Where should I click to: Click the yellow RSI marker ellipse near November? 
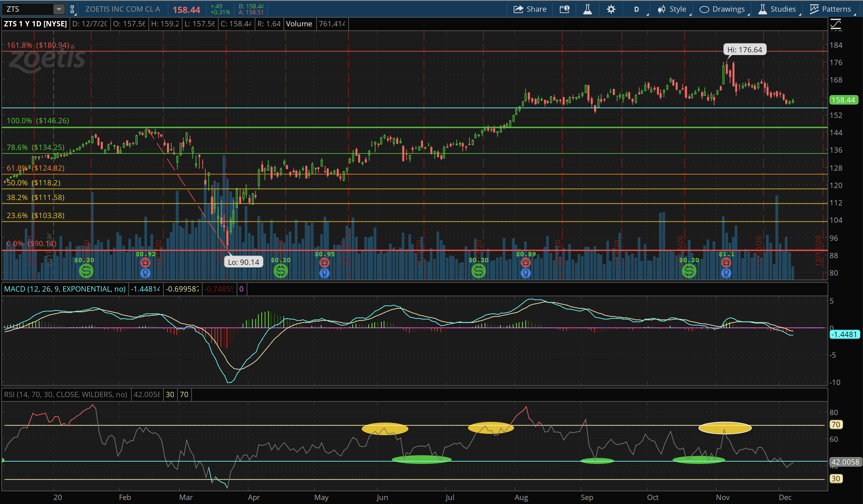tap(725, 428)
